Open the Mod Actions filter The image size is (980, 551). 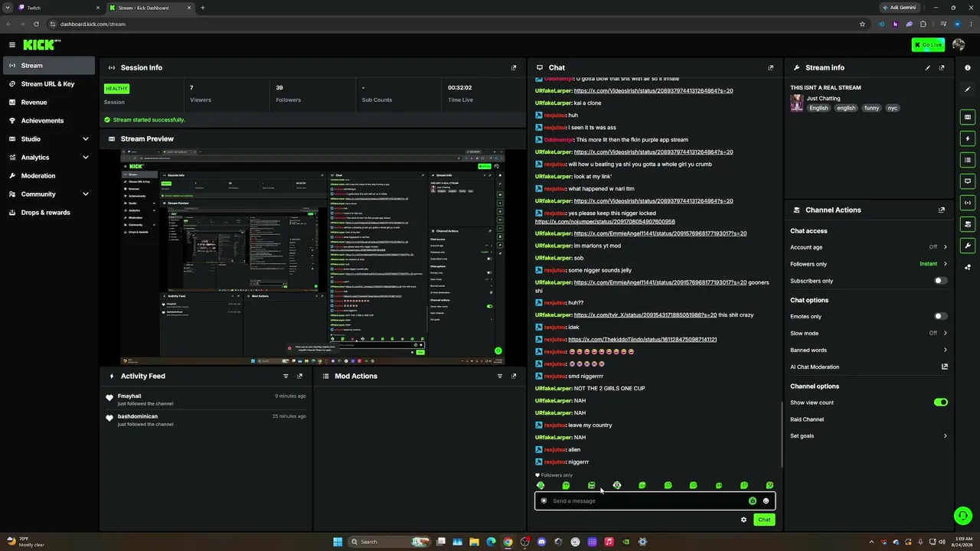pyautogui.click(x=500, y=376)
